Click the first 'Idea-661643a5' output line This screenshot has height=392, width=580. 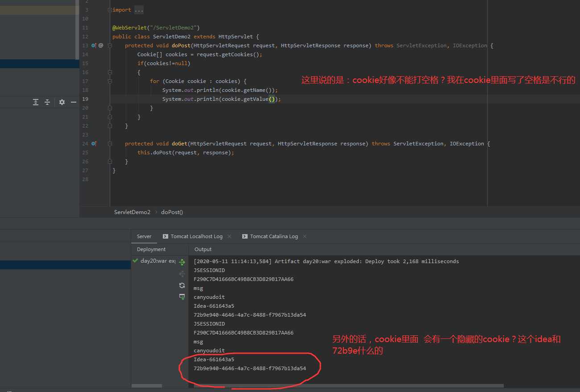[214, 306]
